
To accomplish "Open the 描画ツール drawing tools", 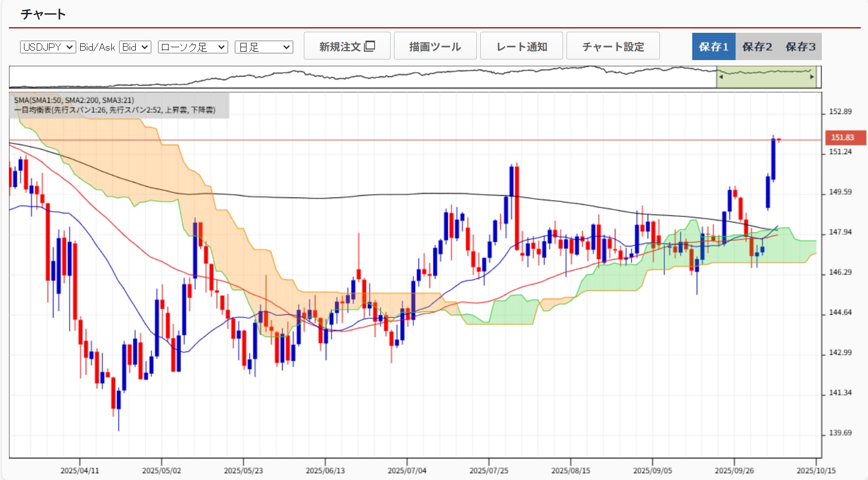I will point(435,46).
